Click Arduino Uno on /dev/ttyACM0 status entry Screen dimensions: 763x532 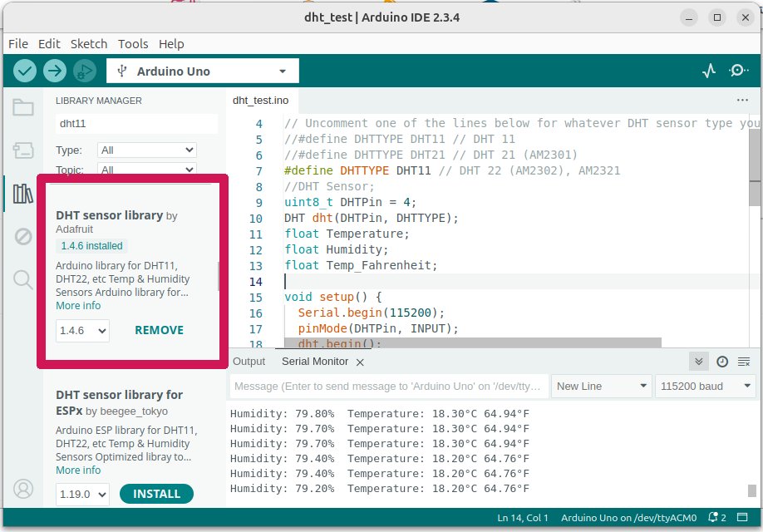(x=628, y=517)
